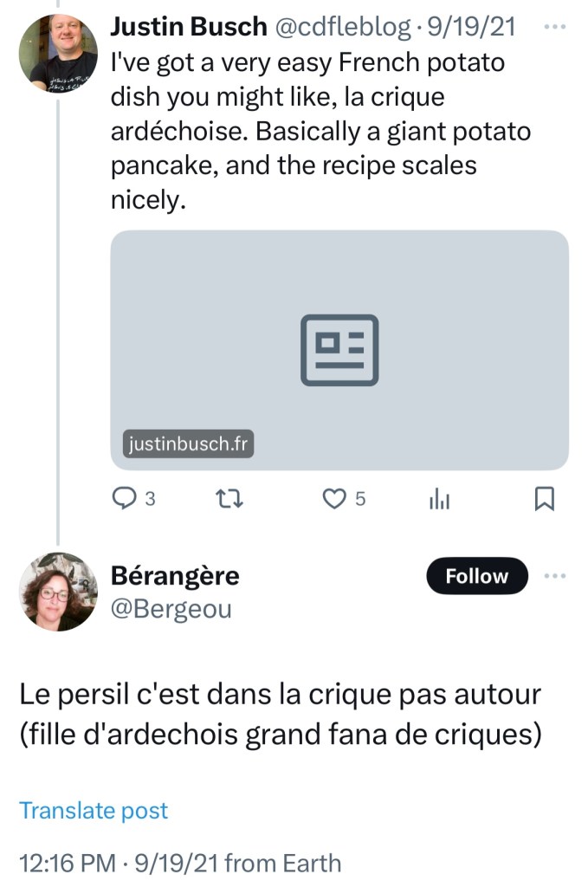The width and height of the screenshot is (588, 887).
Task: Open more options for Justin Busch's tweet
Action: tap(552, 26)
